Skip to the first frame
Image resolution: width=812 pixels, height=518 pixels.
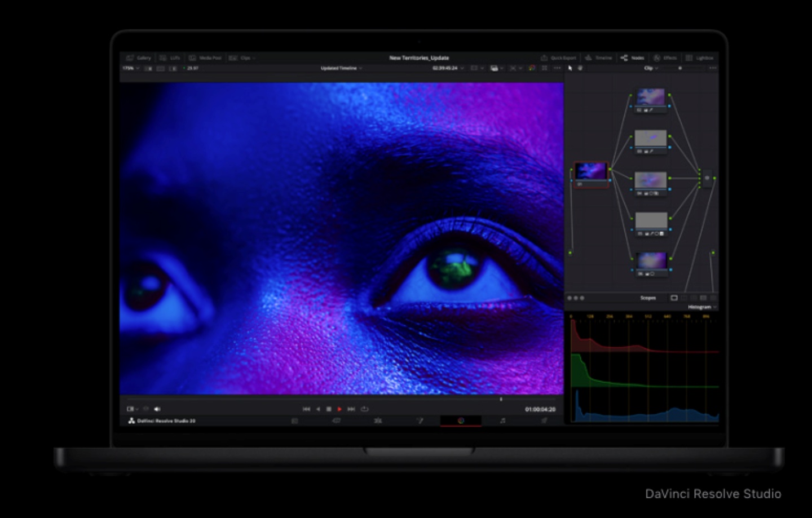pyautogui.click(x=306, y=409)
